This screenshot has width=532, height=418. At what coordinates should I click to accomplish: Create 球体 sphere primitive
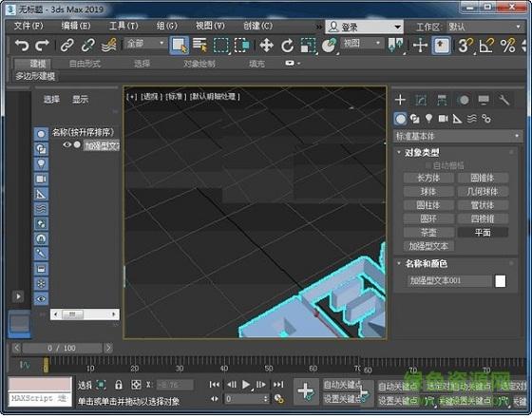[x=428, y=191]
